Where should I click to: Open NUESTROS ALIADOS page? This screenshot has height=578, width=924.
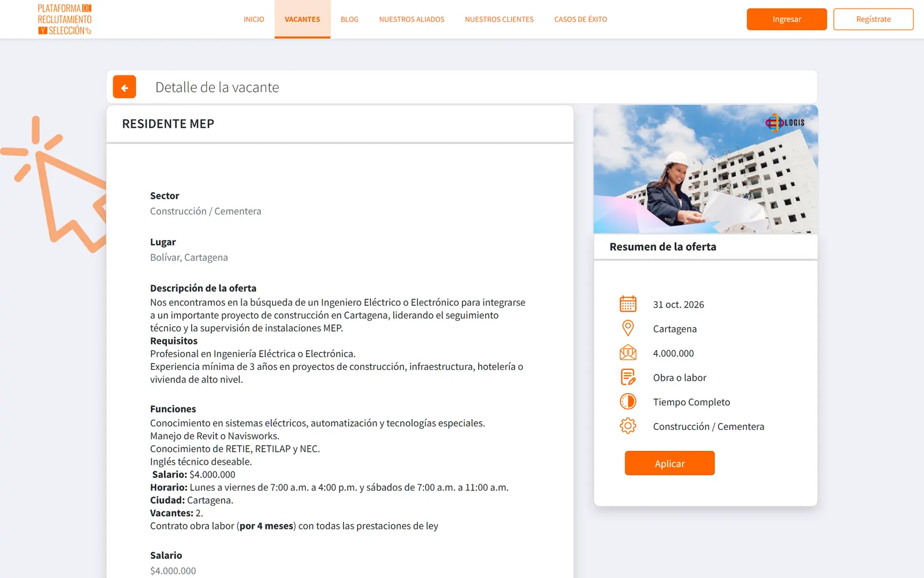pos(412,19)
